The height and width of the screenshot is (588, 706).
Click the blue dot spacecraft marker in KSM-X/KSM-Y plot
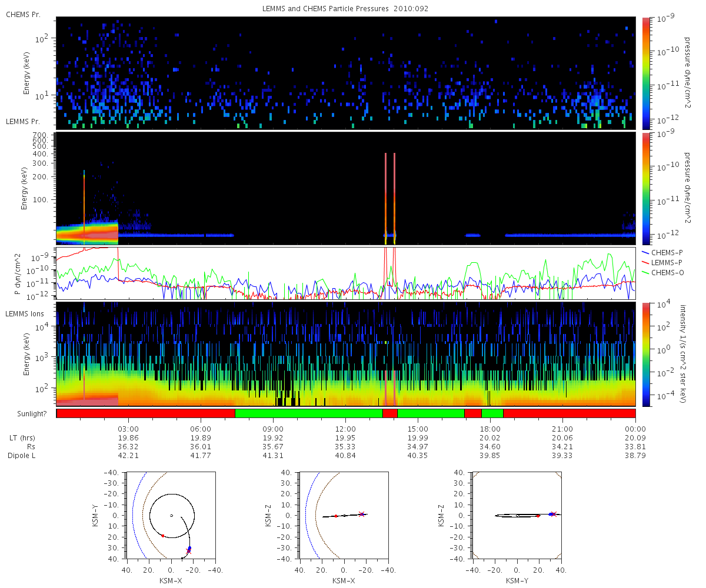click(189, 548)
